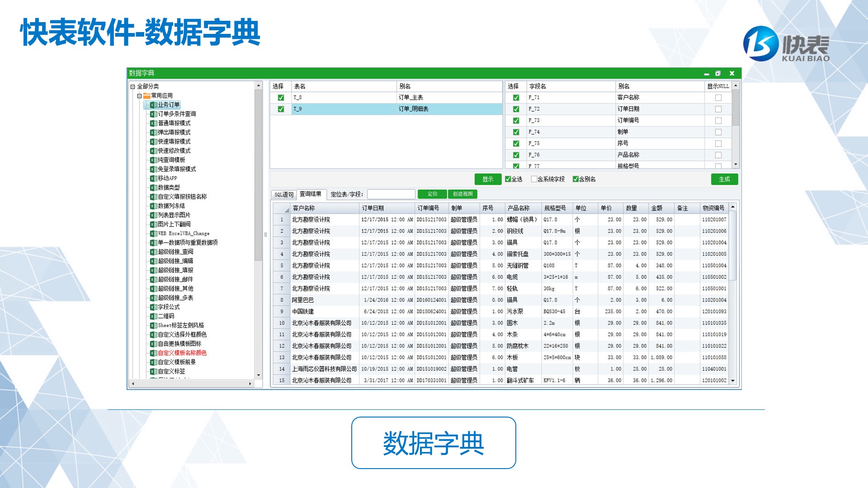This screenshot has height=488, width=868.
Task: Click the Excel icon beside 字段公式
Action: click(x=153, y=307)
